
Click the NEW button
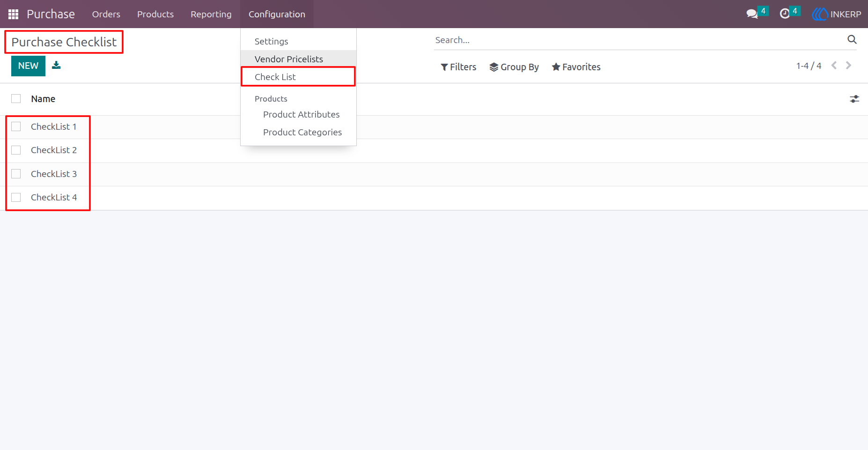click(28, 66)
